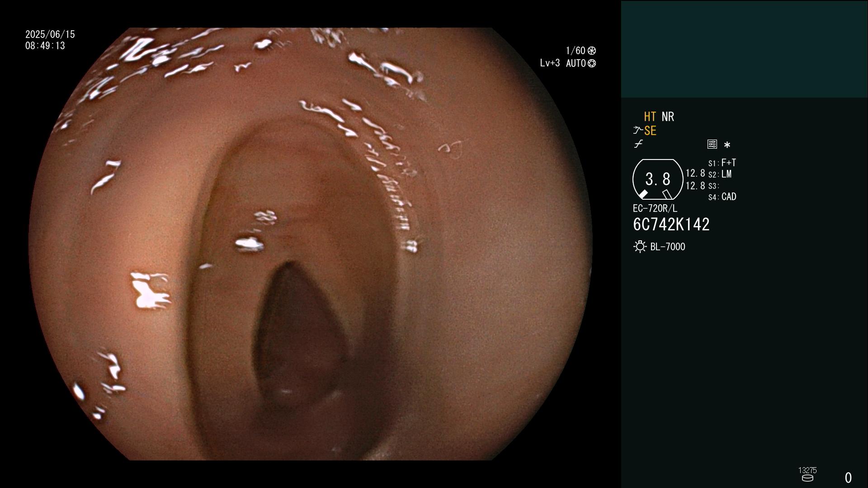Select the orange SE label
Screen dimensions: 868x488
coord(650,131)
